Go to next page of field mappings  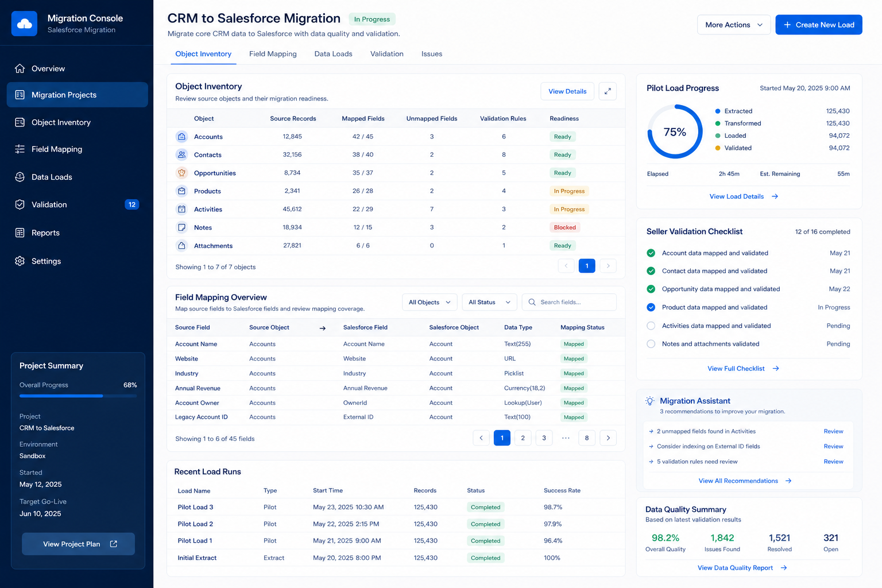tap(608, 438)
